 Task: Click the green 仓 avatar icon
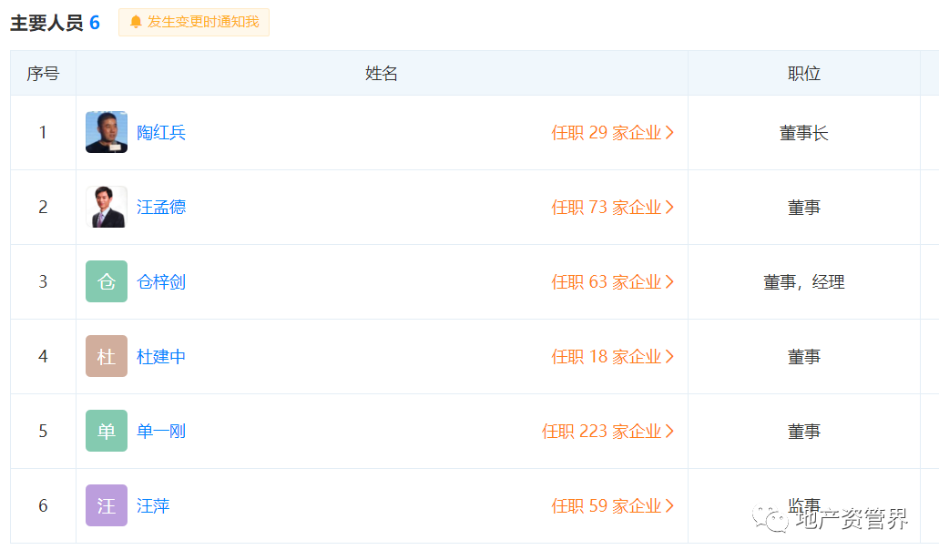point(107,282)
